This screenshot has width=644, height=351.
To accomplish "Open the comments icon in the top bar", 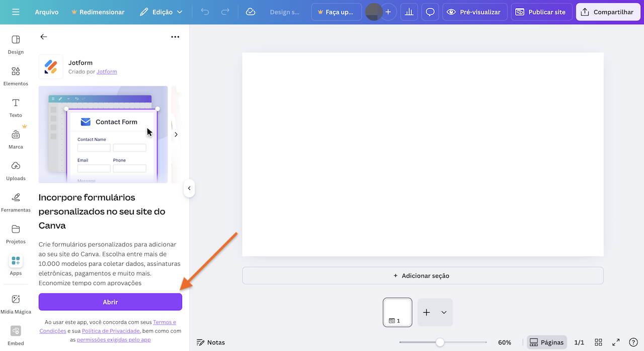I will coord(430,12).
